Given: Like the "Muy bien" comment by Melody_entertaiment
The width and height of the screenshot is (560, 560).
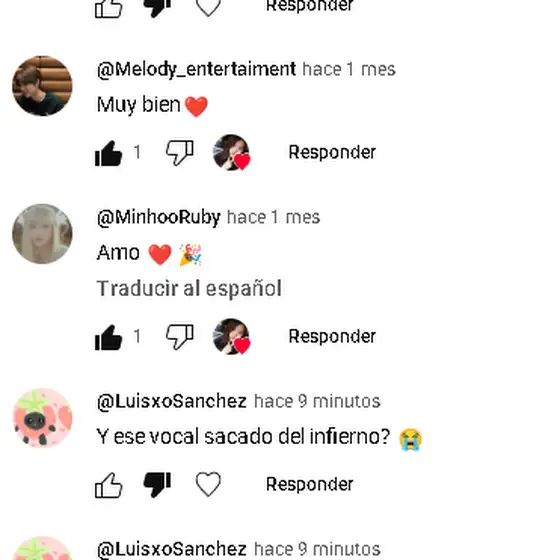Looking at the screenshot, I should click(x=109, y=153).
